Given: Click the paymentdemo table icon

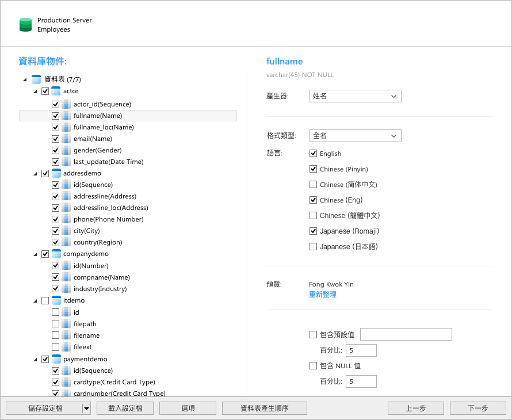Looking at the screenshot, I should (x=56, y=359).
